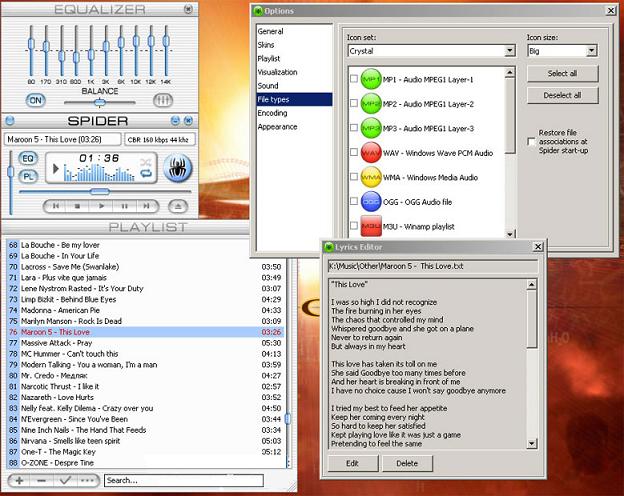Select Madonna - American Pie track

point(145,310)
